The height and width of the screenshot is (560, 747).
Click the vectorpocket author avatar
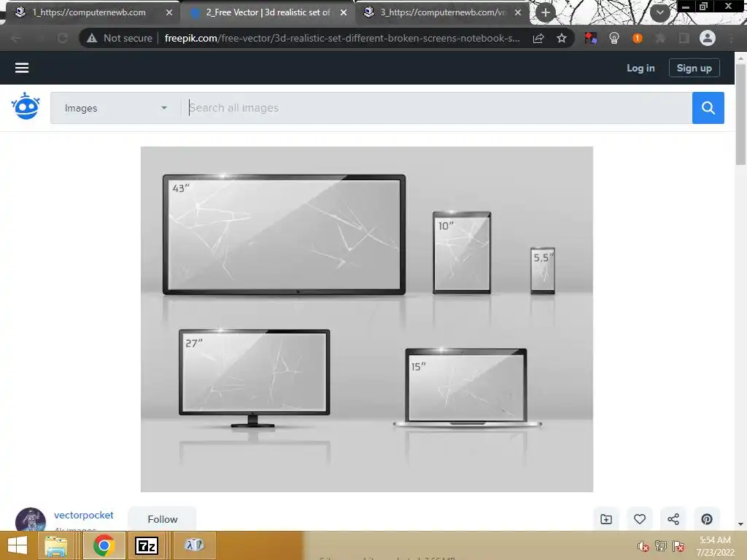(31, 520)
